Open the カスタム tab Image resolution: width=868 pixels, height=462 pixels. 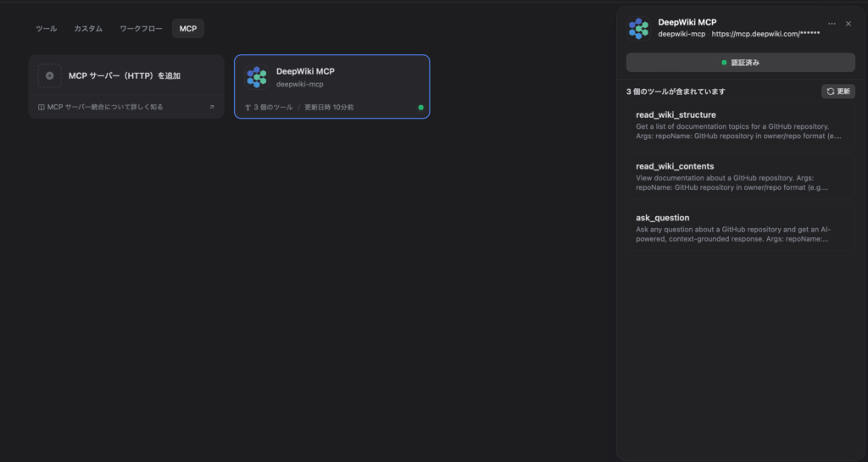pos(88,29)
